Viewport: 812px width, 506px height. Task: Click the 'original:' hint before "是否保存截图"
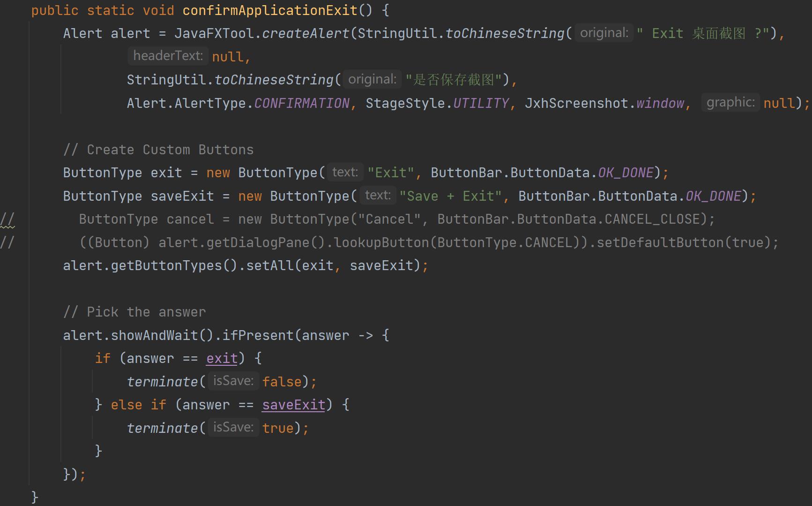[372, 79]
